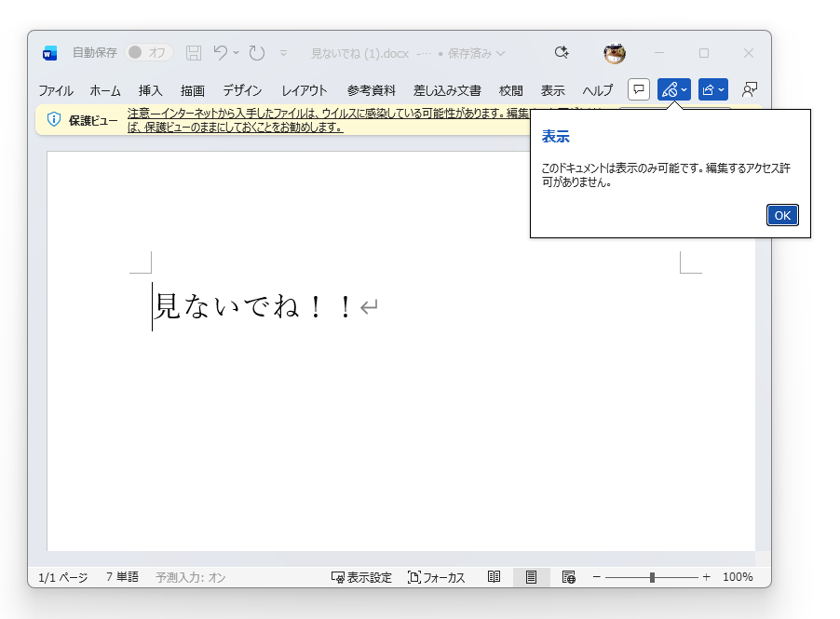Click the Save icon
Image resolution: width=840 pixels, height=619 pixels.
click(193, 53)
